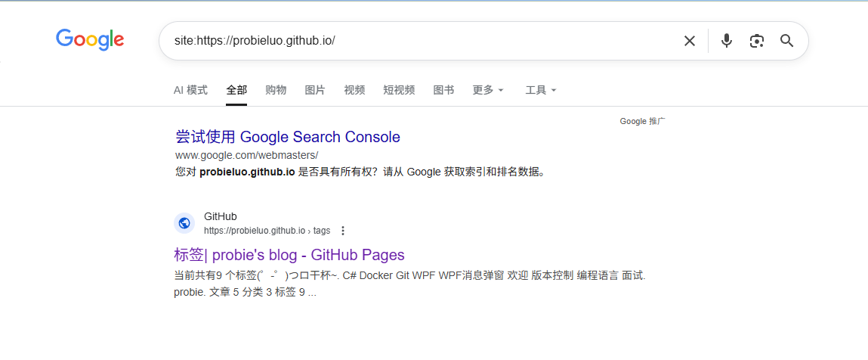This screenshot has width=868, height=360.
Task: Click the probieluo.github.io › tags URL
Action: pos(267,231)
